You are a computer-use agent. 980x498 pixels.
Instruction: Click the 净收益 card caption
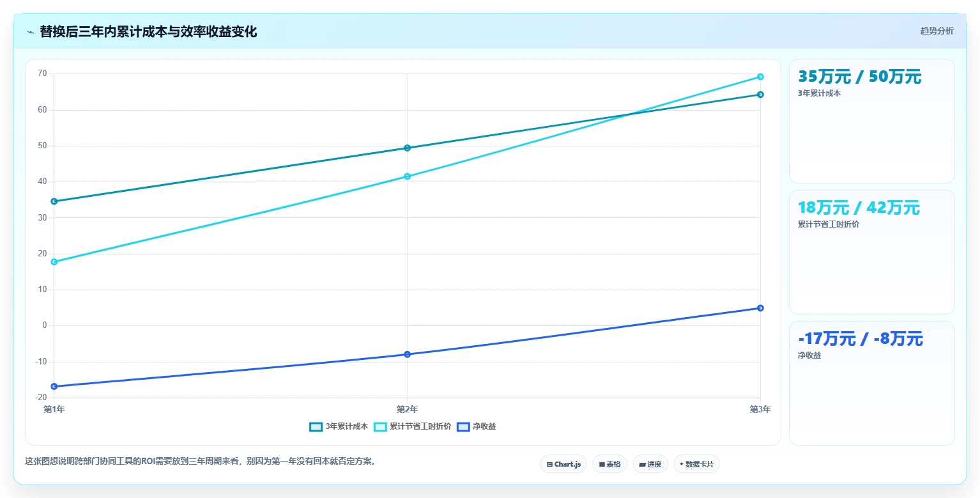point(809,355)
